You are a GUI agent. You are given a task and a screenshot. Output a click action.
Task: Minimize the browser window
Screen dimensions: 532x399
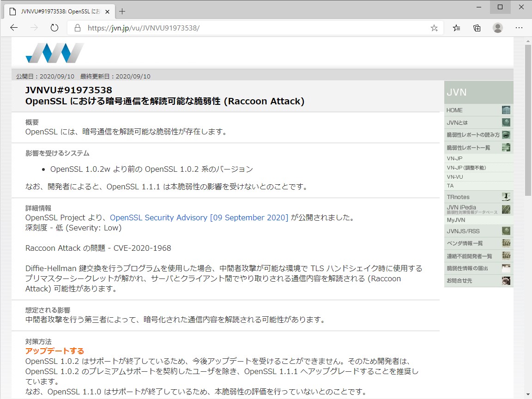[x=479, y=7]
